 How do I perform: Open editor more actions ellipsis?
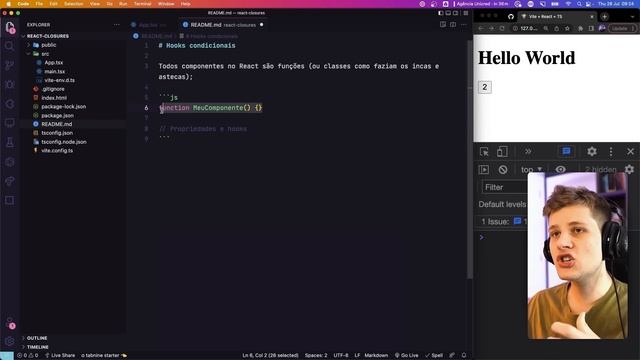coord(464,24)
